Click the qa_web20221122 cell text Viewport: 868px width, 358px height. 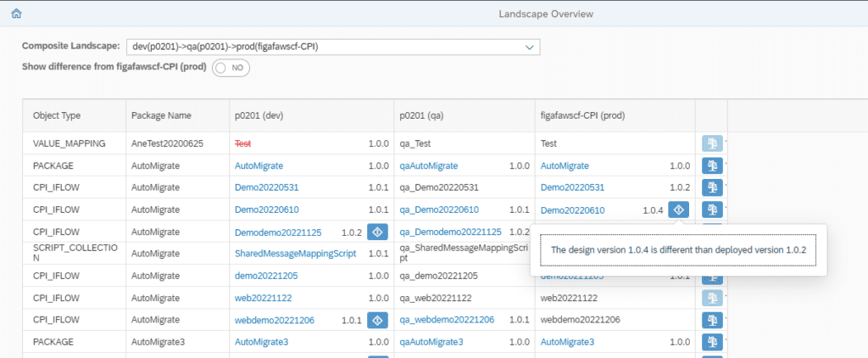click(436, 298)
